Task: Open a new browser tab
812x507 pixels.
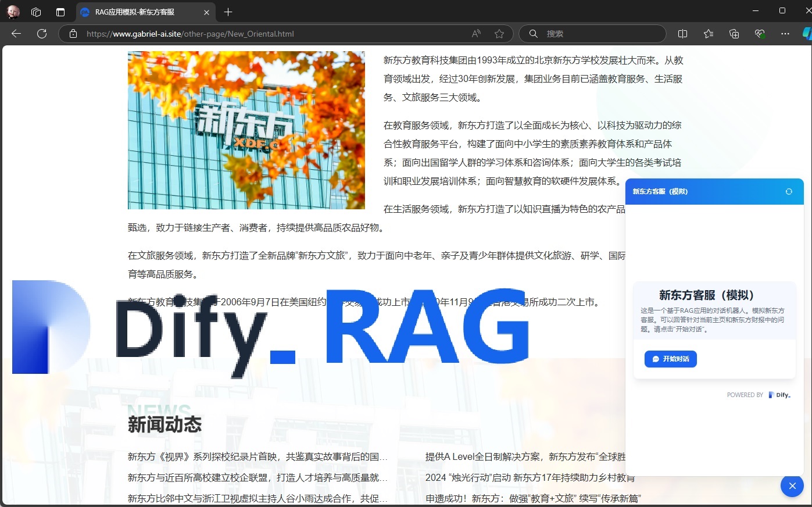Action: 228,12
